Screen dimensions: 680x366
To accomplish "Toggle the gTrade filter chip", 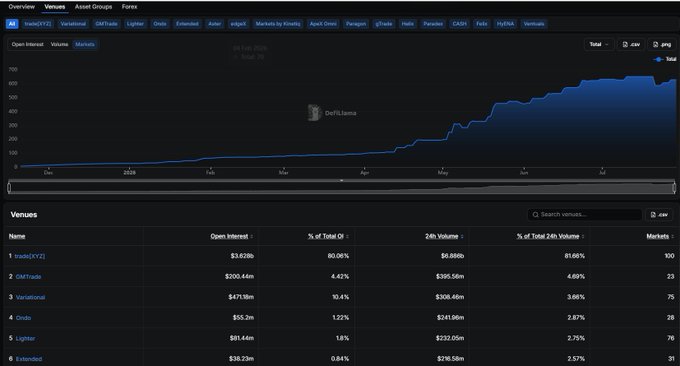I will [383, 24].
